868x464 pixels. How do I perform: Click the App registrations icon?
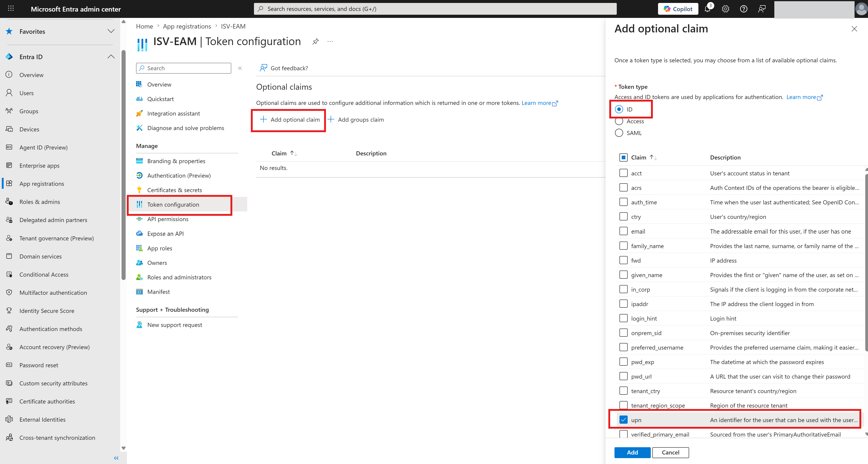9,184
